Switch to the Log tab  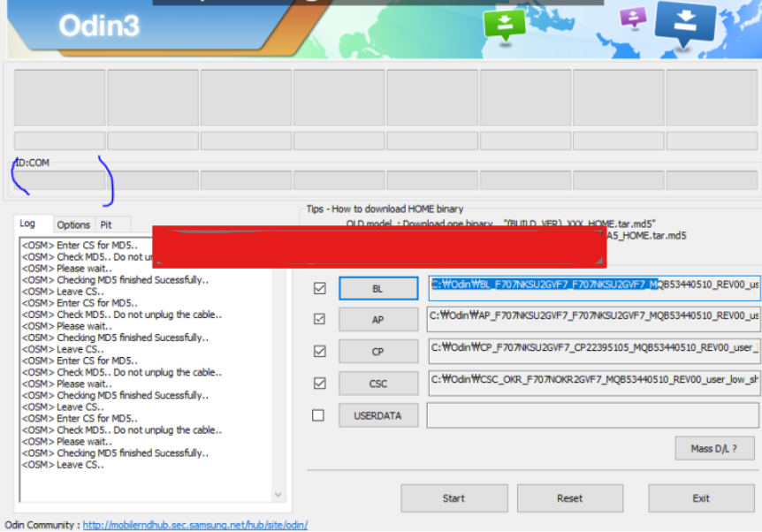27,224
